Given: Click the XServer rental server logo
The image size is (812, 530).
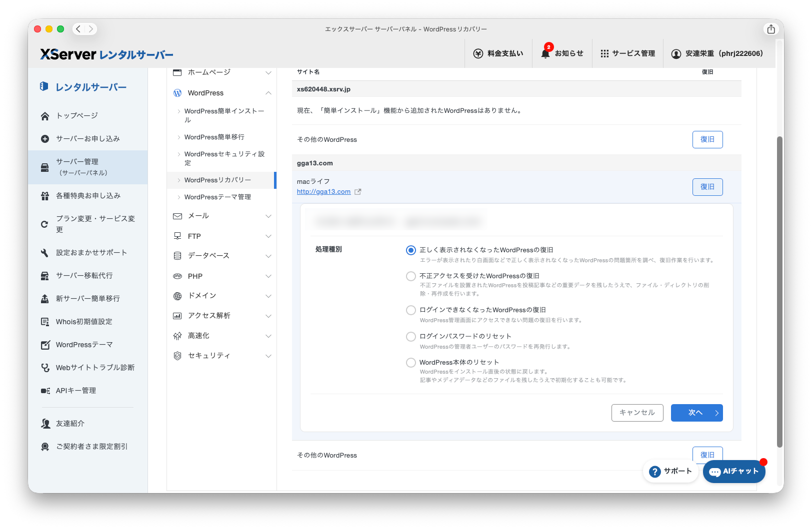Looking at the screenshot, I should coord(106,54).
